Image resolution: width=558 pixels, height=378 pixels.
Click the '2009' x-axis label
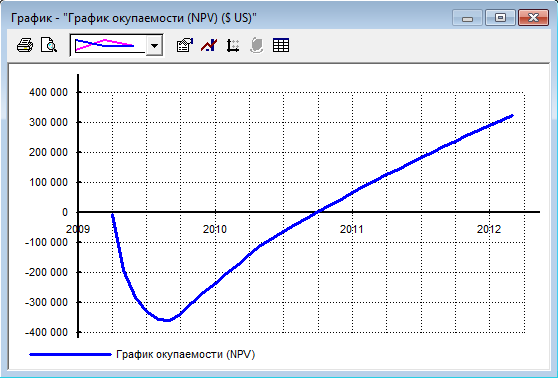coord(78,229)
